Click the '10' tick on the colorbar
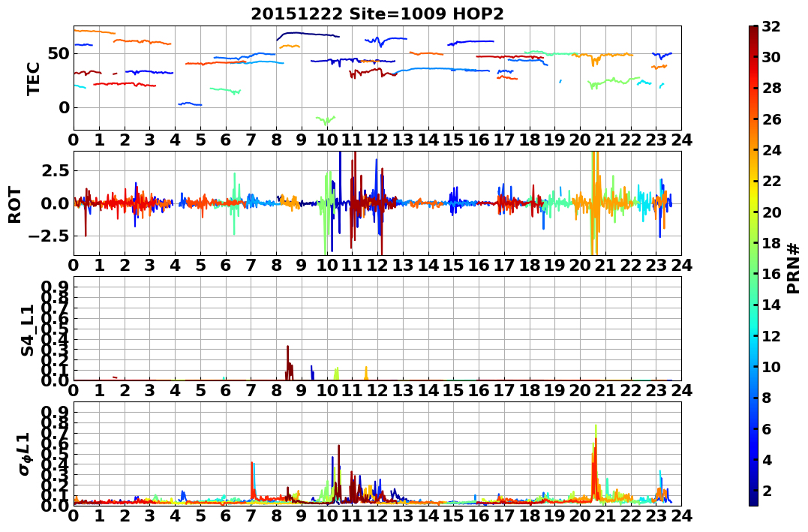 click(x=772, y=366)
